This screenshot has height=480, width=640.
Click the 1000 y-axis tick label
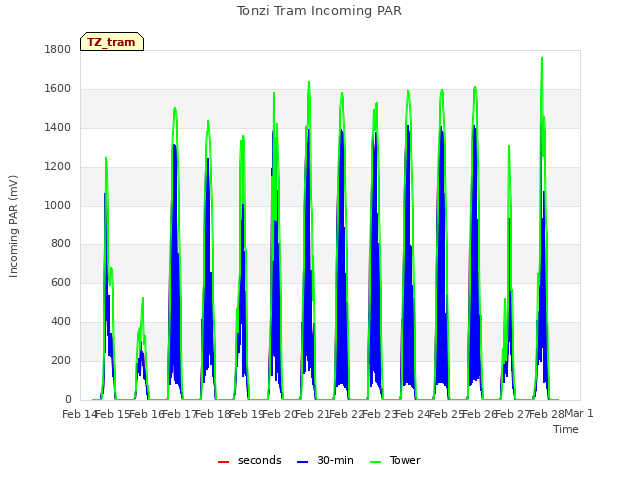pos(58,205)
